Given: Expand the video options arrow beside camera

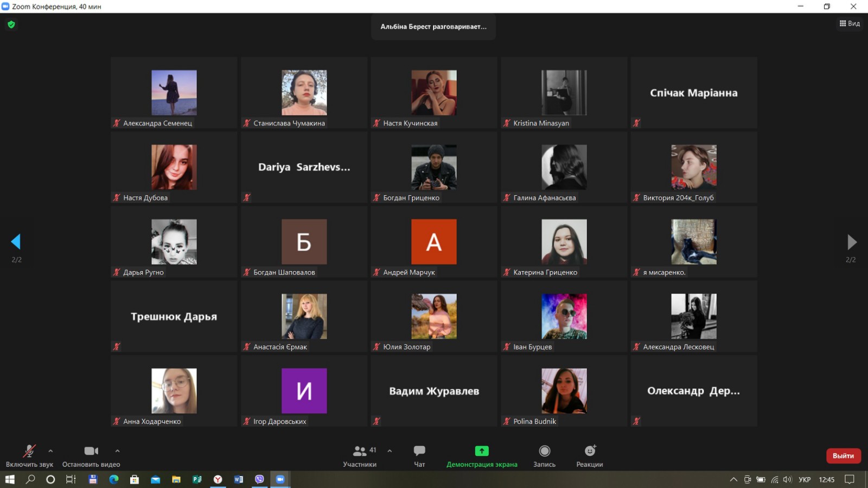Looking at the screenshot, I should [117, 451].
